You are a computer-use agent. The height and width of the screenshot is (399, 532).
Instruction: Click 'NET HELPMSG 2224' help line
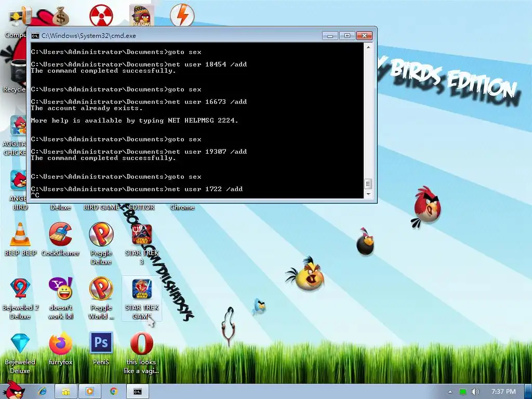tap(135, 121)
